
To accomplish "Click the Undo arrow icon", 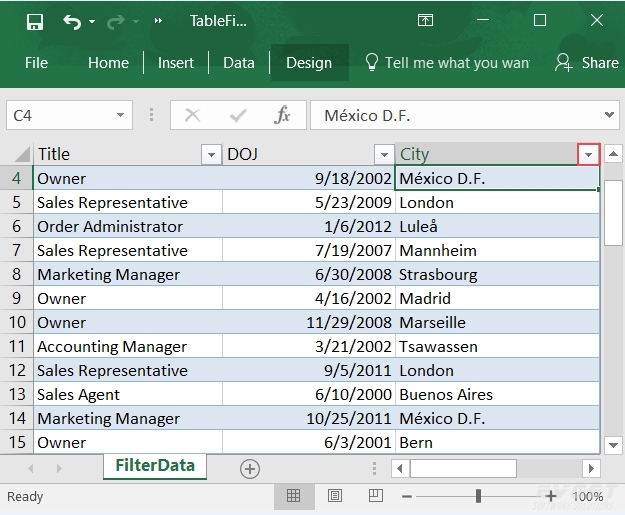I will tap(71, 21).
